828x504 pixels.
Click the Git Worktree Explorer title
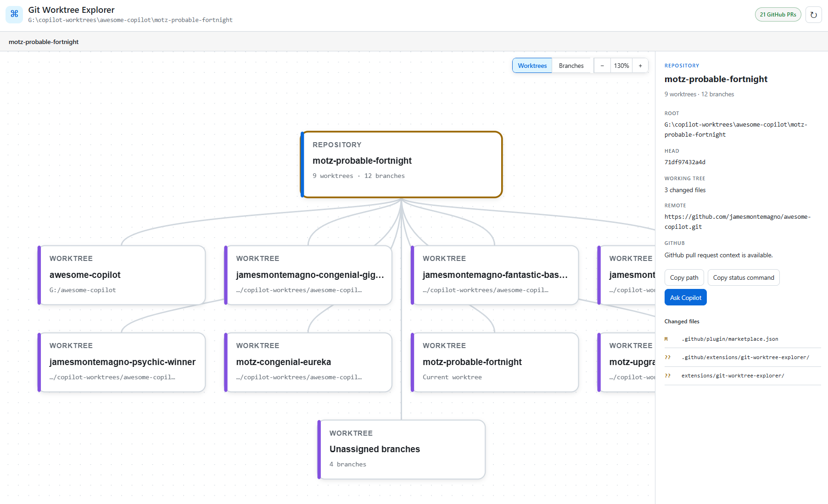click(x=71, y=10)
